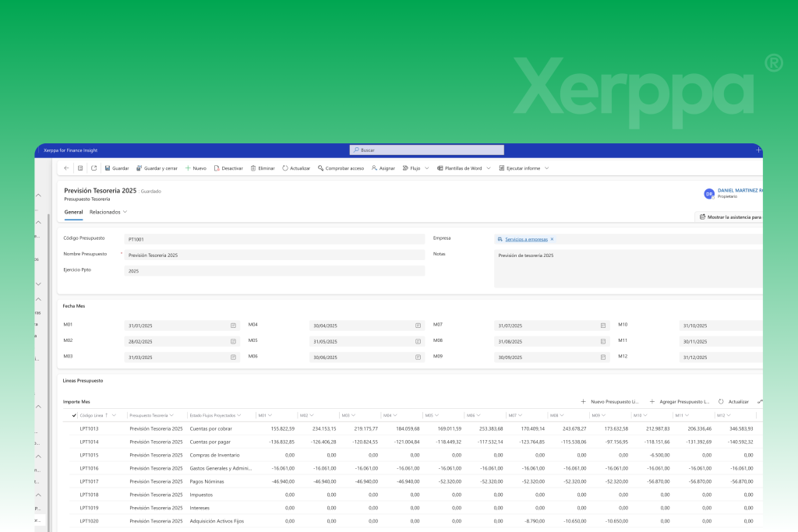798x532 pixels.
Task: Remove Servicios a empresas with the x
Action: [x=552, y=239]
